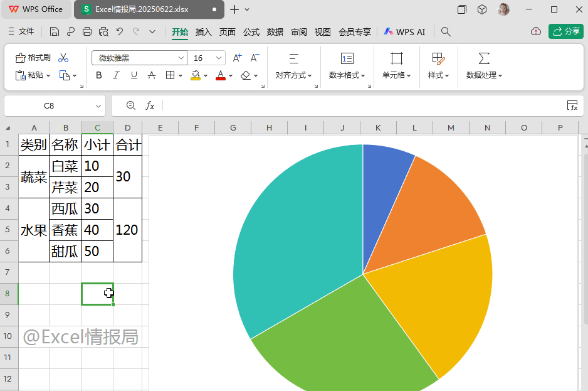Open Print Preview from quick toolbar
Screen dimensions: 588x391
click(x=103, y=31)
